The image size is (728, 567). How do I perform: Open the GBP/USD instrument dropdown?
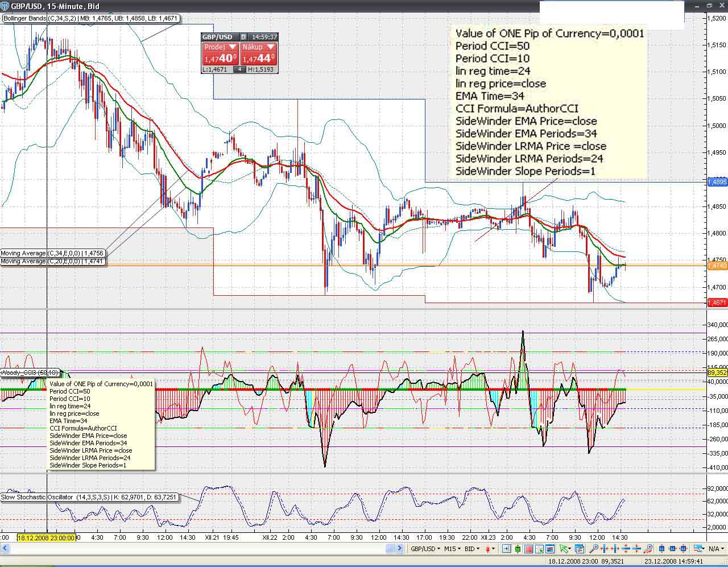click(424, 549)
